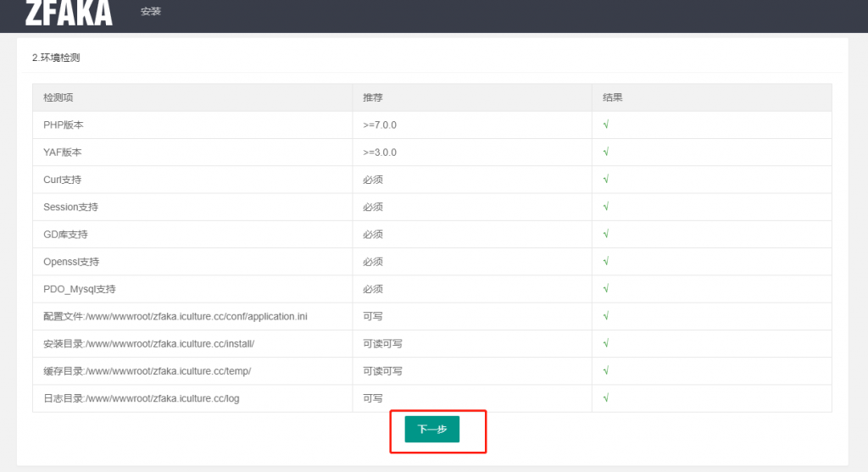Click the YAF版本 result checkmark

(606, 153)
